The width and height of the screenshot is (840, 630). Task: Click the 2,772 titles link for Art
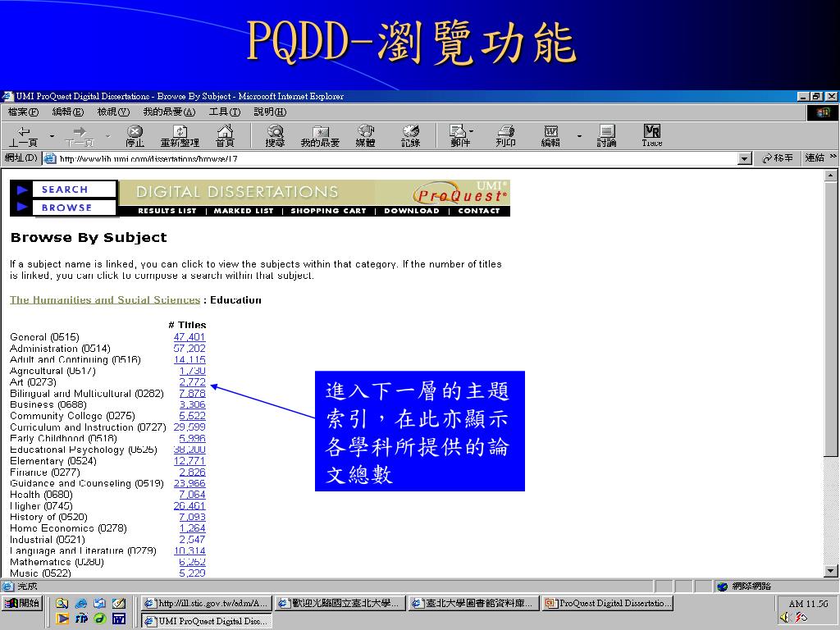(192, 382)
